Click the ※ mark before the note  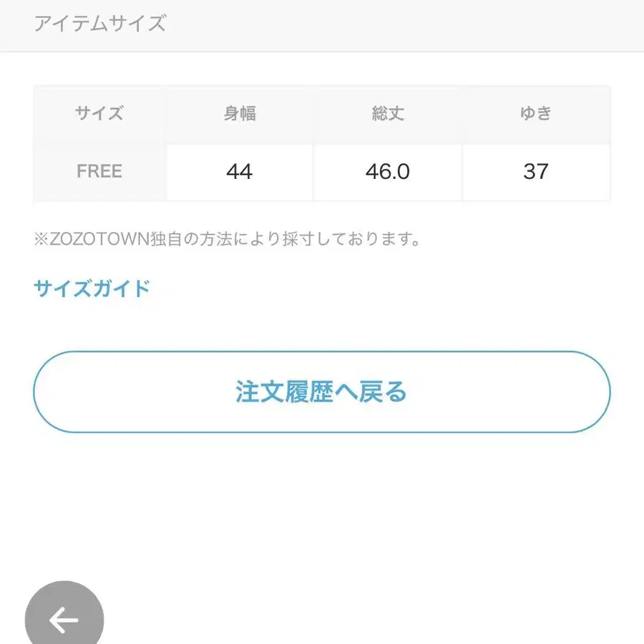click(x=41, y=239)
